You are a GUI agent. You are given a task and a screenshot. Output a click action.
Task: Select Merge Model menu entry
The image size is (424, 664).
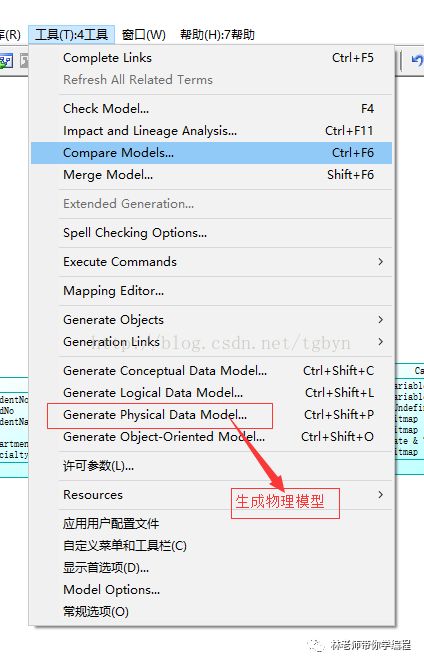click(212, 175)
